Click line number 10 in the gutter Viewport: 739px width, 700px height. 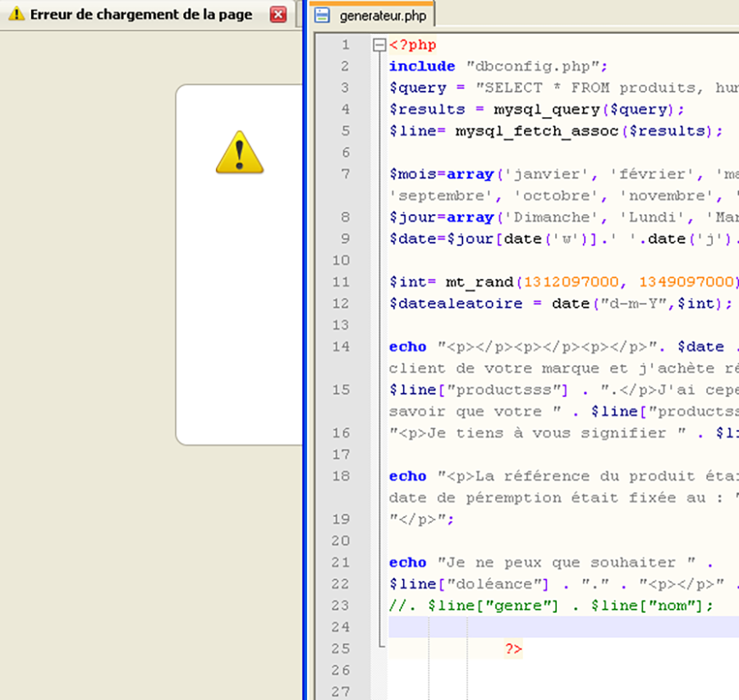pyautogui.click(x=341, y=260)
